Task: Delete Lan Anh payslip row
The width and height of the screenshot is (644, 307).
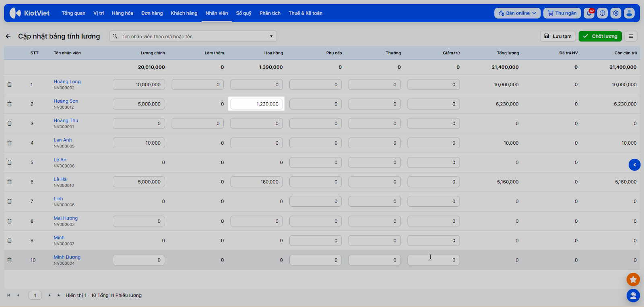Action: click(9, 143)
